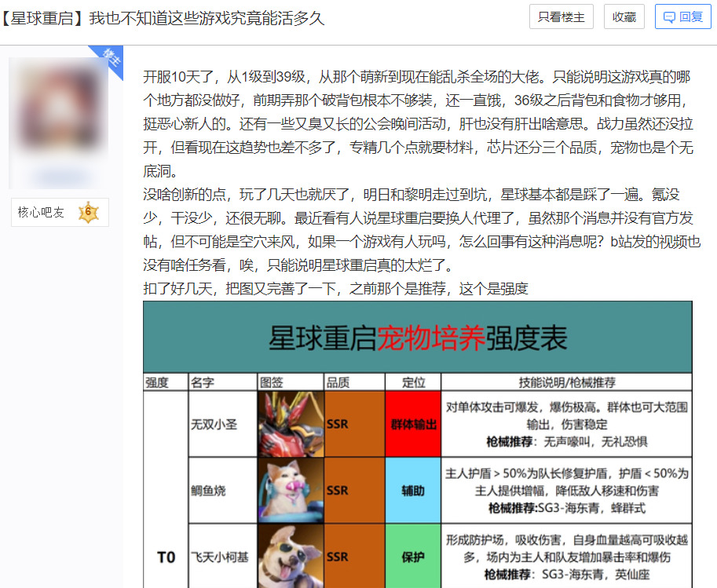Viewport: 717px width, 588px height.
Task: Click the 技能说明/枪械推荐 column header
Action: (x=566, y=382)
